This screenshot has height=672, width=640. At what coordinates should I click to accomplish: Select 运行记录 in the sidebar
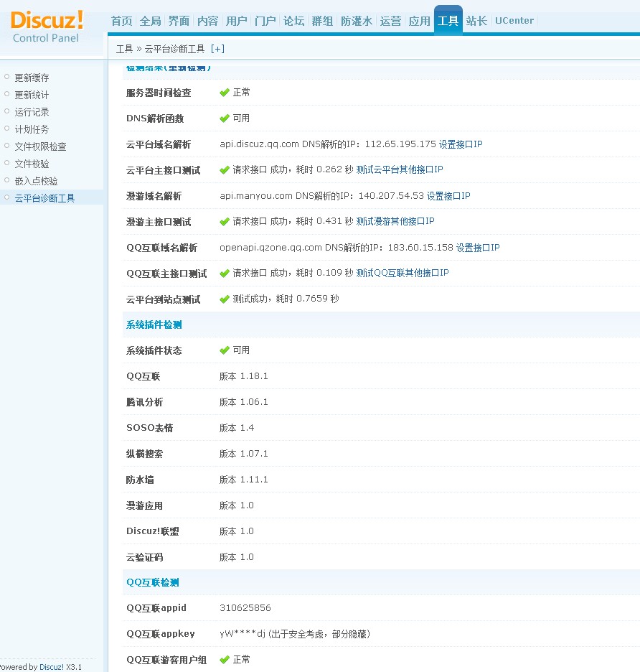(32, 112)
